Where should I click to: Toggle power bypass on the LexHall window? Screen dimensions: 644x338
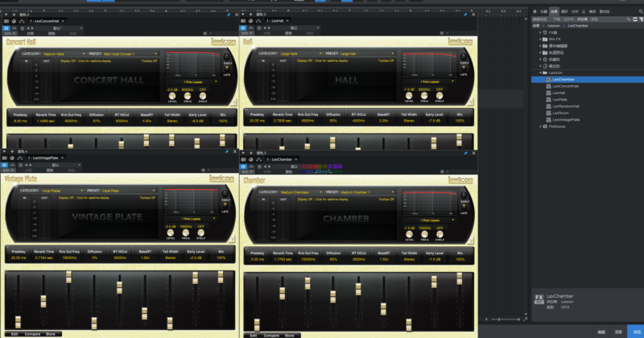click(243, 28)
